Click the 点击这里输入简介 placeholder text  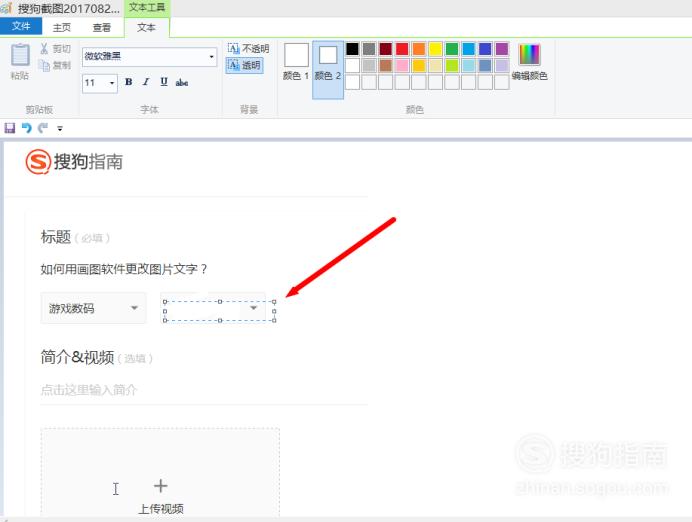pyautogui.click(x=89, y=390)
